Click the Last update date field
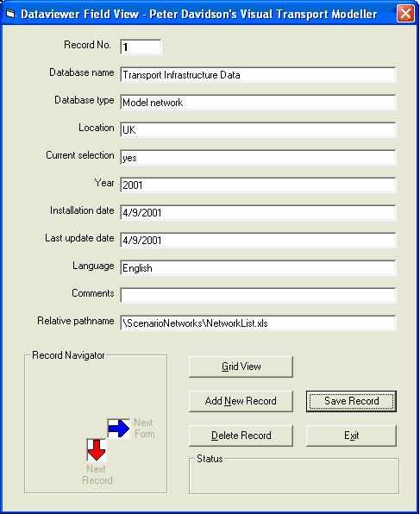 click(x=258, y=241)
